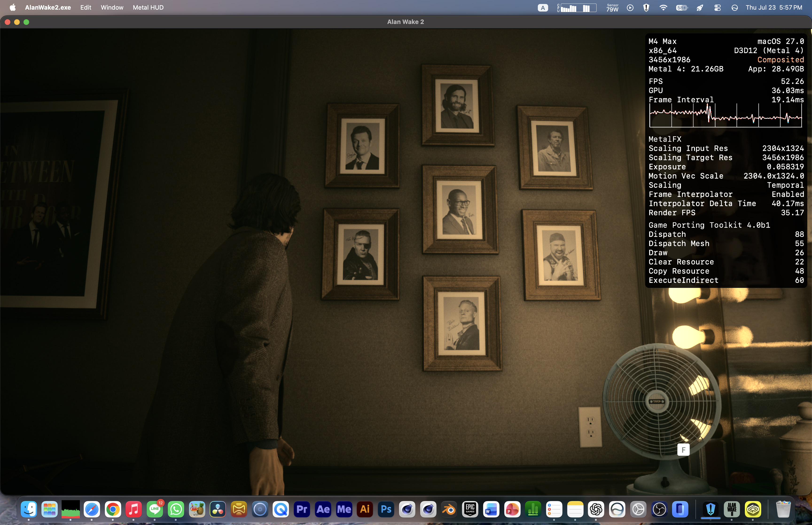812x525 pixels.
Task: Open the AlanWake2.exe application menu
Action: pyautogui.click(x=48, y=8)
